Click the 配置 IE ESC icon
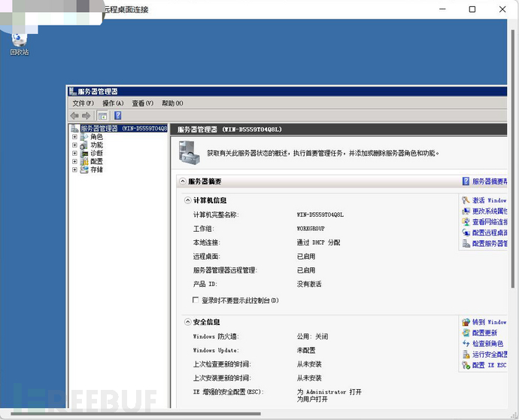This screenshot has height=420, width=519. (x=466, y=365)
